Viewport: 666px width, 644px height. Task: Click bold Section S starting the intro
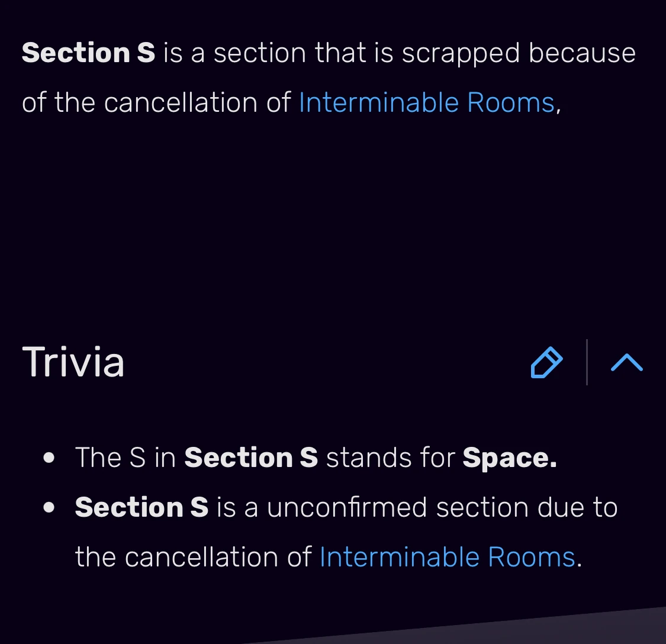pyautogui.click(x=88, y=53)
